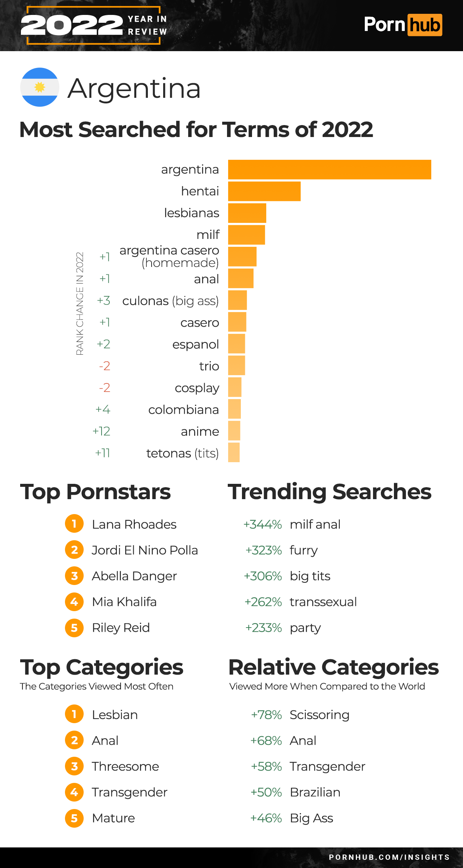The image size is (463, 868).
Task: Click the +323% furry trending entry
Action: [x=282, y=550]
